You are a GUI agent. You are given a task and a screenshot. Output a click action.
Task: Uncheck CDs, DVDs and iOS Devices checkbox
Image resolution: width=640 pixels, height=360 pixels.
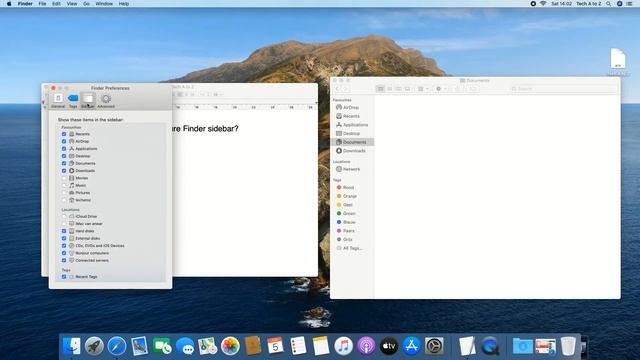[64, 246]
